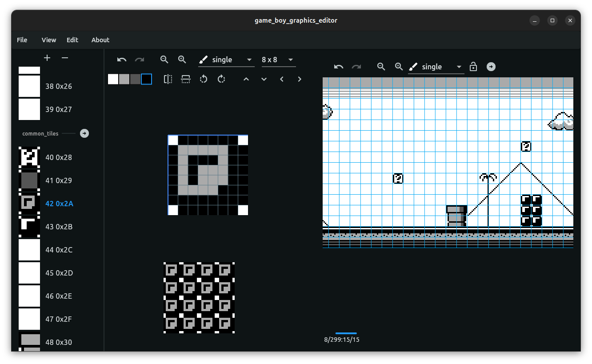Undo in the map editor toolbar

pyautogui.click(x=339, y=67)
